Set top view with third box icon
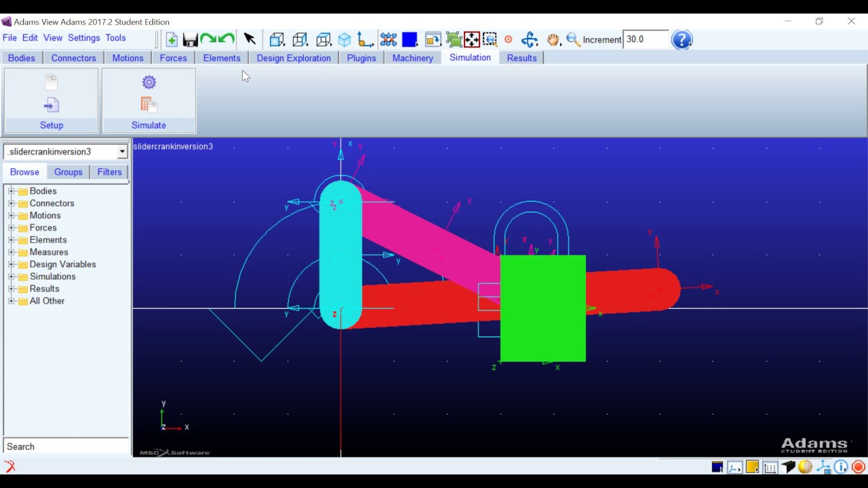The width and height of the screenshot is (868, 488). (323, 39)
